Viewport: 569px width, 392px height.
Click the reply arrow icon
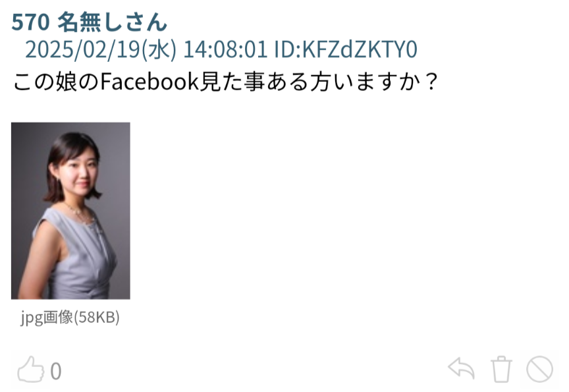pos(462,369)
